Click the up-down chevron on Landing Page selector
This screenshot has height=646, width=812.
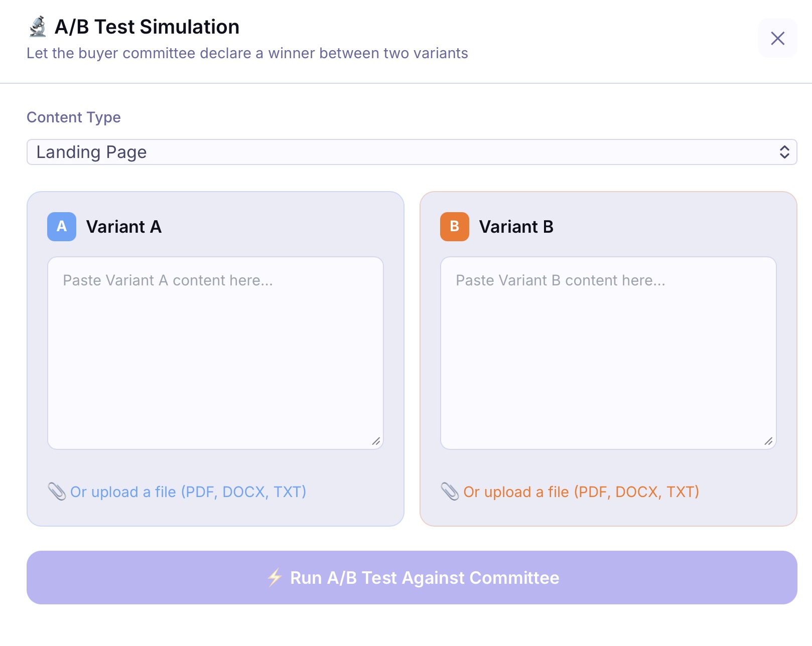(784, 152)
